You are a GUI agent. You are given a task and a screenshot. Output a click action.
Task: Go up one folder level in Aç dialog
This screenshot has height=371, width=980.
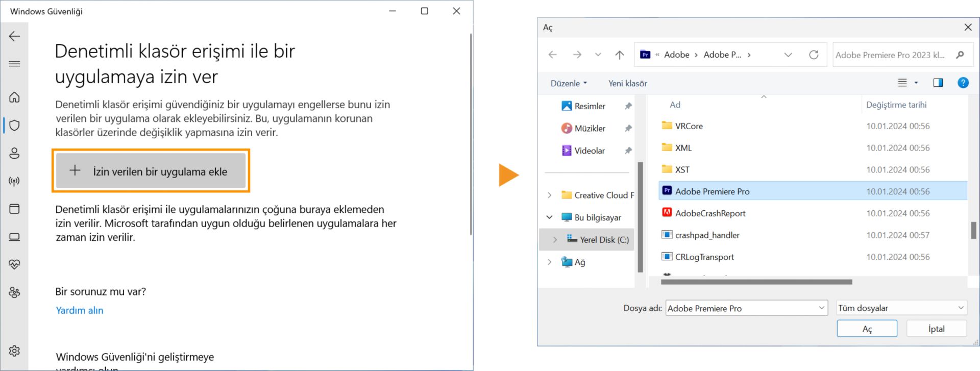[x=620, y=55]
